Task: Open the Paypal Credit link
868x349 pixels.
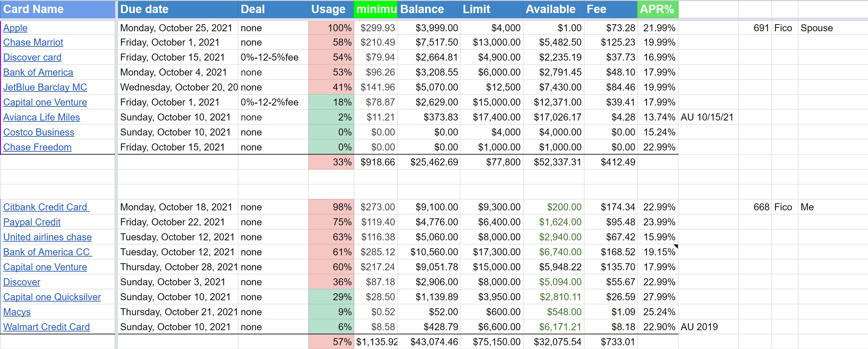Action: [32, 222]
